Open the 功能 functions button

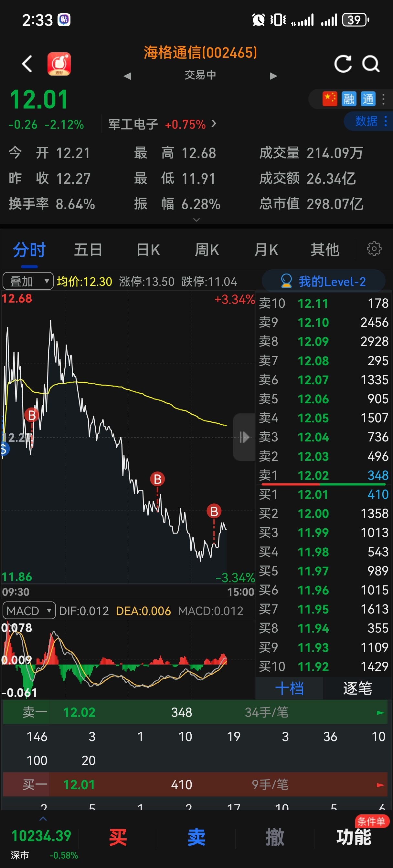(x=354, y=837)
